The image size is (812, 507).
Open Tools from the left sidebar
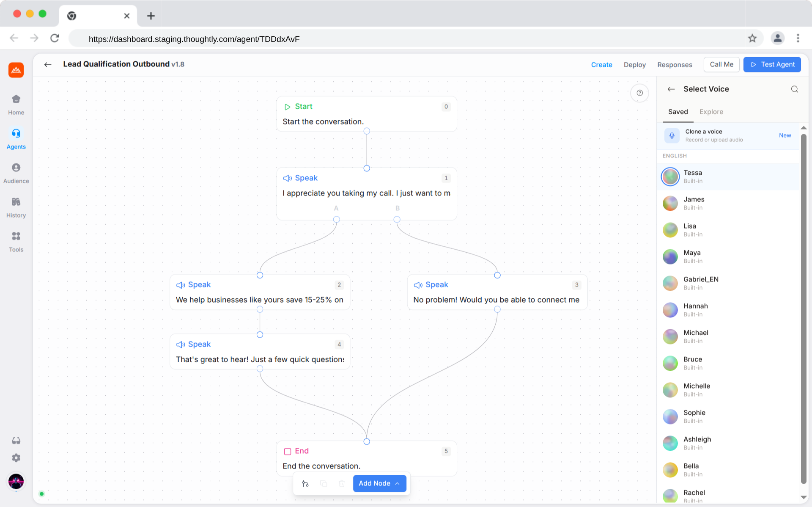(16, 240)
